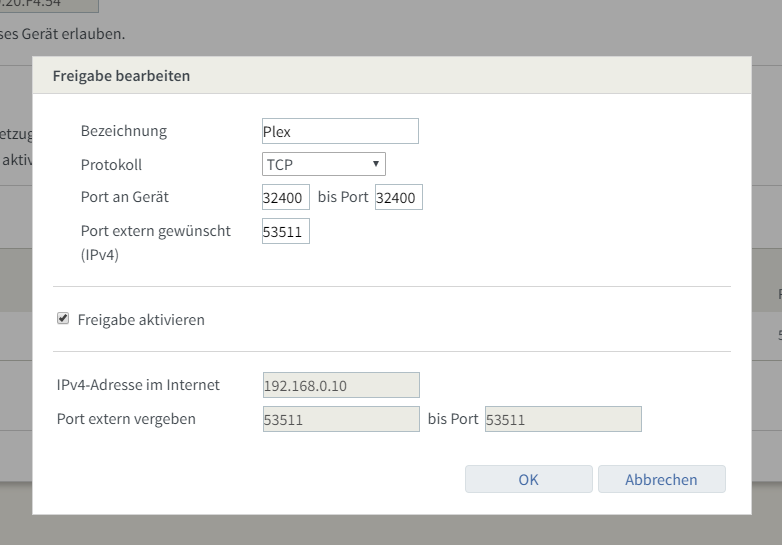This screenshot has height=545, width=782.
Task: Click the Port extern vergeben label
Action: click(x=126, y=419)
